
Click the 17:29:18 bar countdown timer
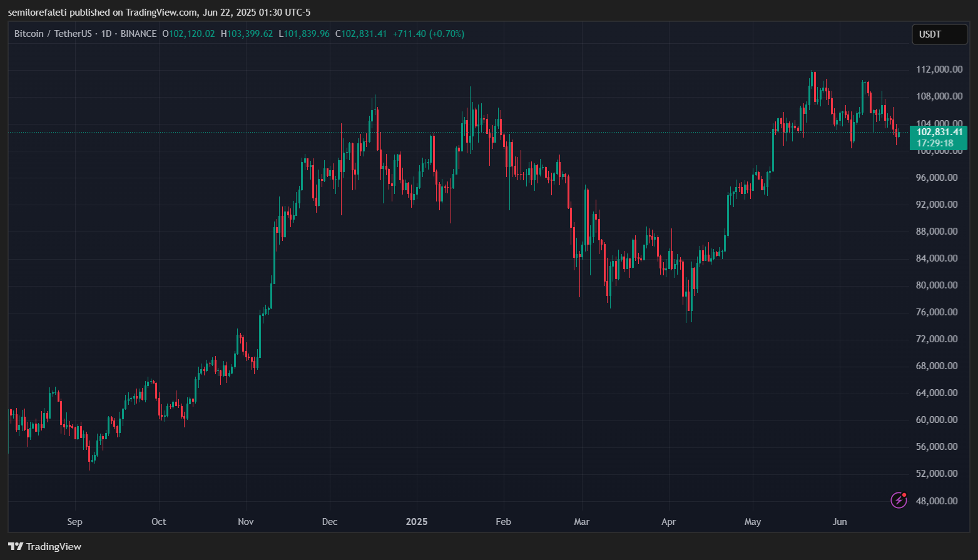pos(935,143)
